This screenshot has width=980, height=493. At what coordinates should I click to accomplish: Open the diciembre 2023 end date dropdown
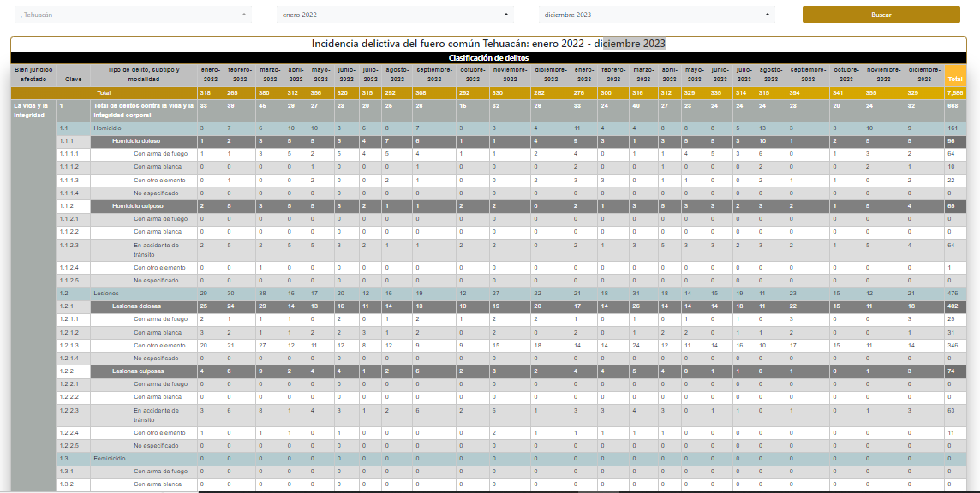pos(656,15)
